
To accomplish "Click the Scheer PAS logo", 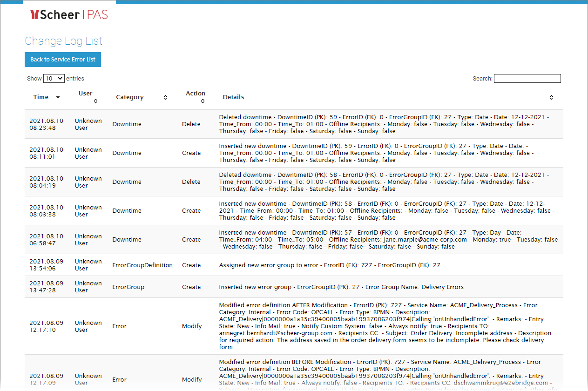I will (68, 14).
